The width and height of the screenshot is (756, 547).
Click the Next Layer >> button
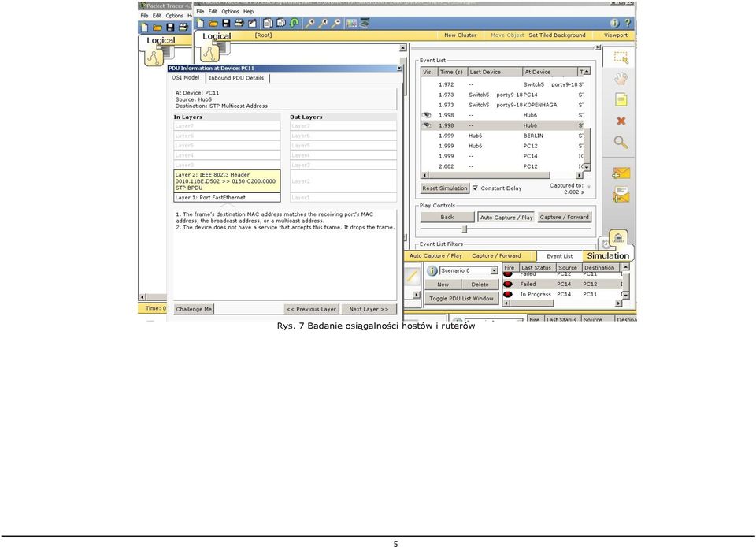click(369, 309)
